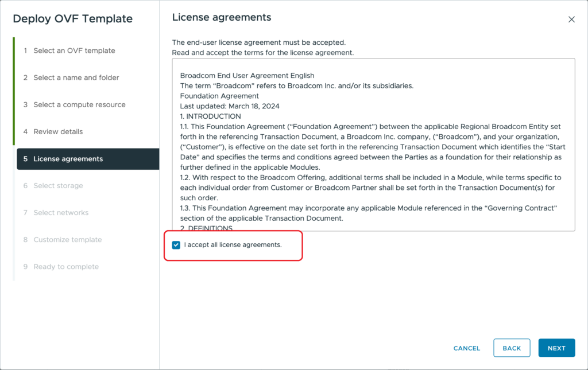Click step 7 Select networks
This screenshot has height=370, width=588.
pos(61,213)
